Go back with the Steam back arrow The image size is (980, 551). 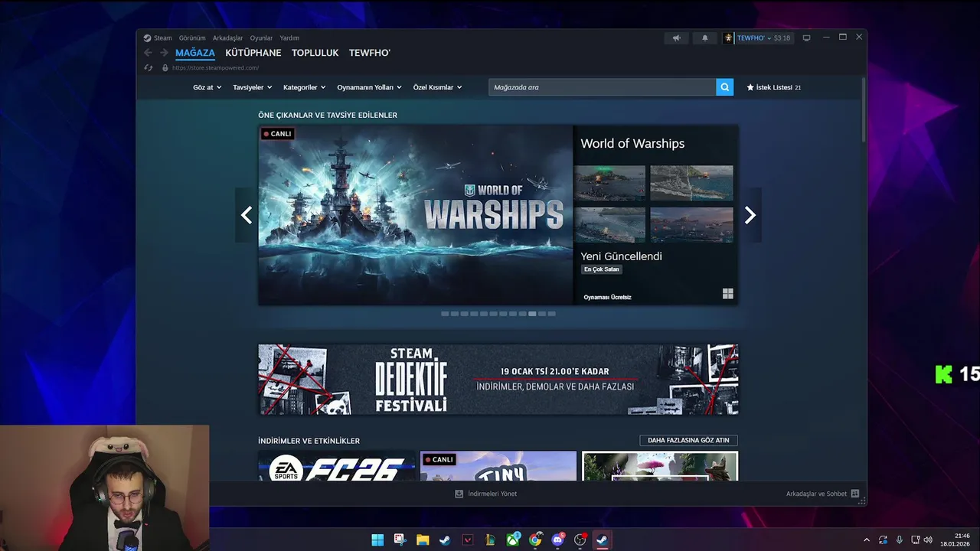click(x=148, y=53)
